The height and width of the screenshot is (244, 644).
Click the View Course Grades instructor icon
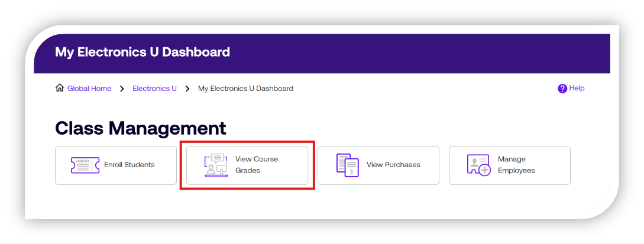coord(216,165)
